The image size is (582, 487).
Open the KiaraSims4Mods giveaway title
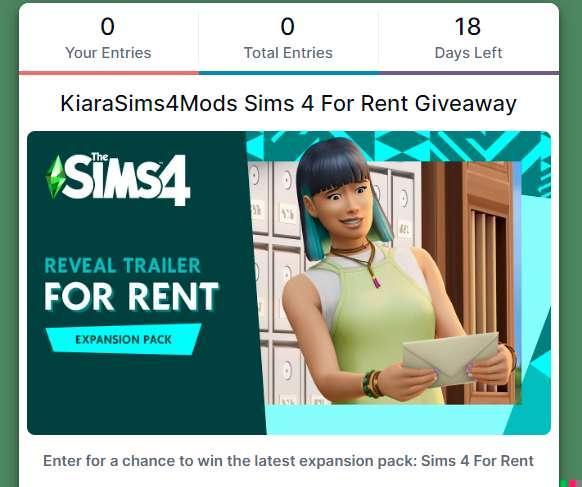point(288,103)
